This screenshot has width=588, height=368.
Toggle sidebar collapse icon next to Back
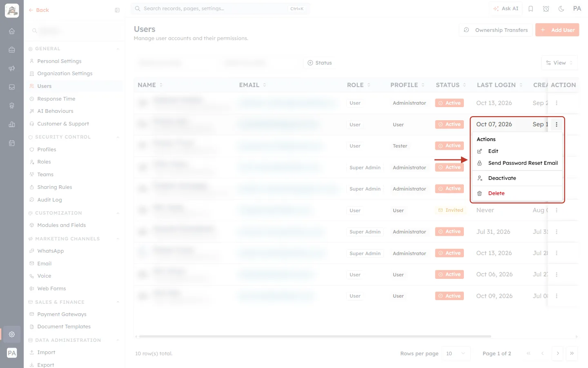point(117,10)
